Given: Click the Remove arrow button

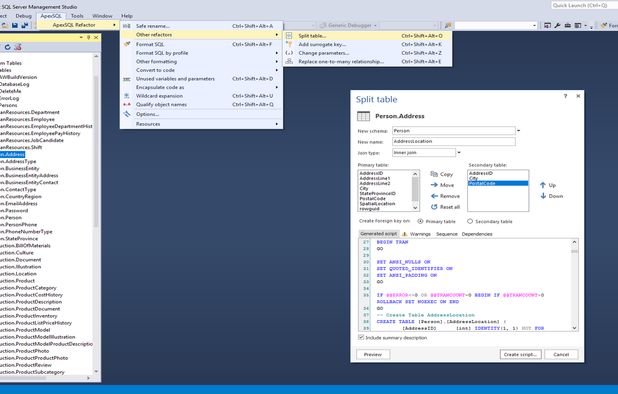Looking at the screenshot, I should pyautogui.click(x=445, y=196).
